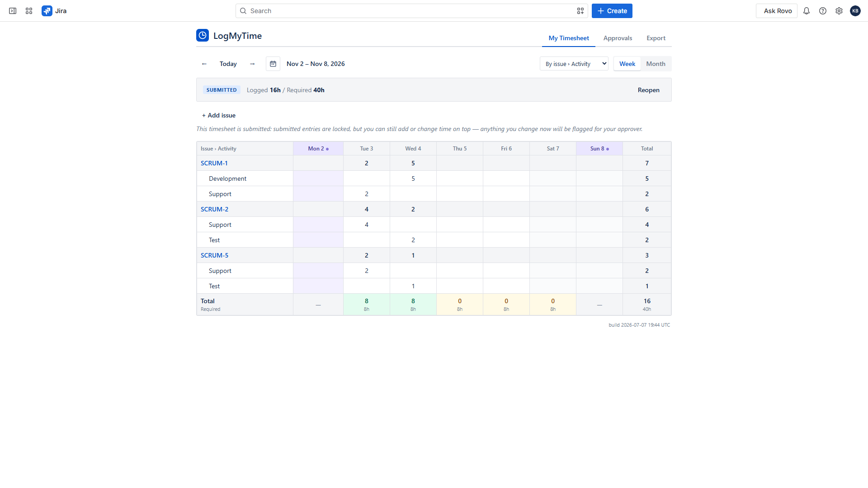
Task: Click the Fri 6 column header
Action: click(506, 149)
